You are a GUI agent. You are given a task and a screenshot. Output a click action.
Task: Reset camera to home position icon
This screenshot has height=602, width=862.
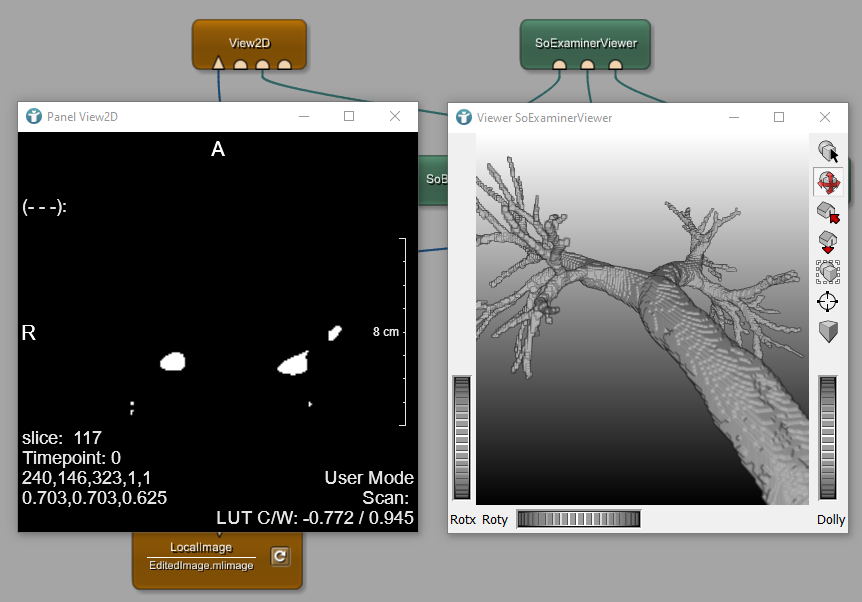tap(828, 212)
